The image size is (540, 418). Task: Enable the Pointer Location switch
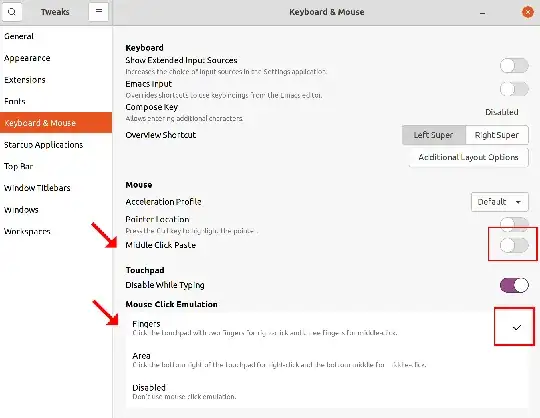pyautogui.click(x=514, y=224)
